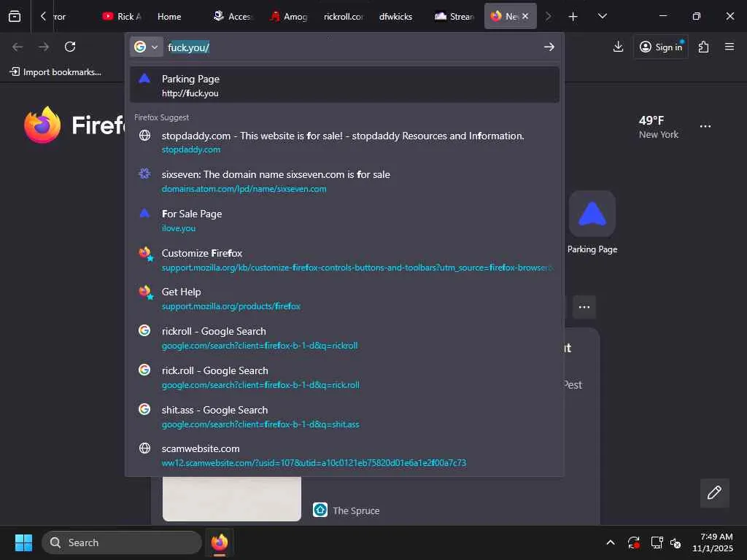Click the Go arrow in address bar
The image size is (747, 560).
(549, 47)
